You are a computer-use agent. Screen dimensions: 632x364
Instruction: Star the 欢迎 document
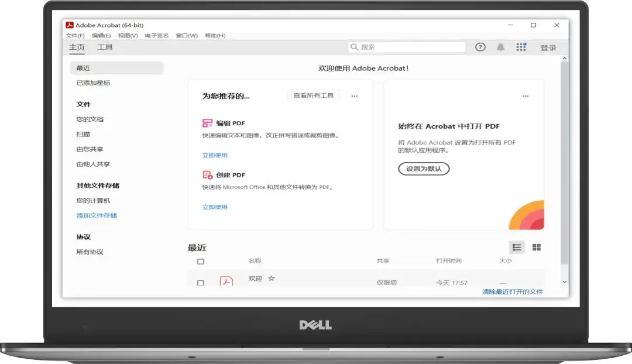[x=272, y=278]
